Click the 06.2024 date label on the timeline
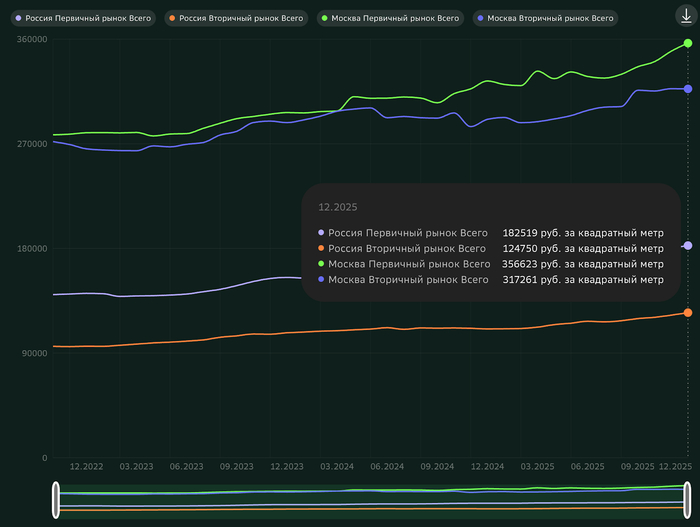700x527 pixels. pos(387,467)
